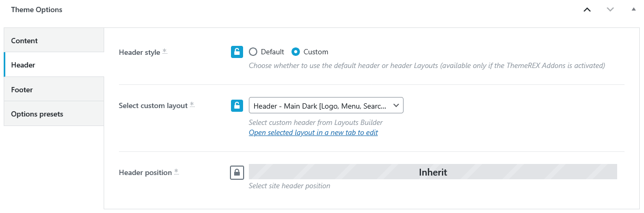644x213 pixels.
Task: Click asterisk next to Header style label
Action: 165,51
